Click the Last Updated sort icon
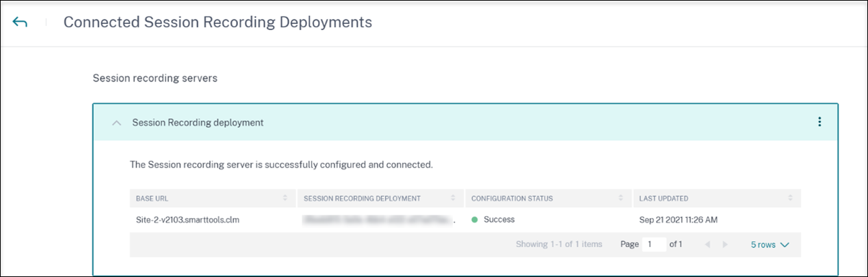The image size is (868, 277). pyautogui.click(x=789, y=198)
